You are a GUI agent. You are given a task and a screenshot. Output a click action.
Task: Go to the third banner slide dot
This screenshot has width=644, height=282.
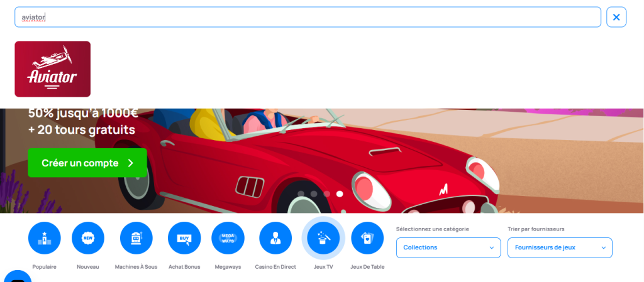[x=327, y=194]
